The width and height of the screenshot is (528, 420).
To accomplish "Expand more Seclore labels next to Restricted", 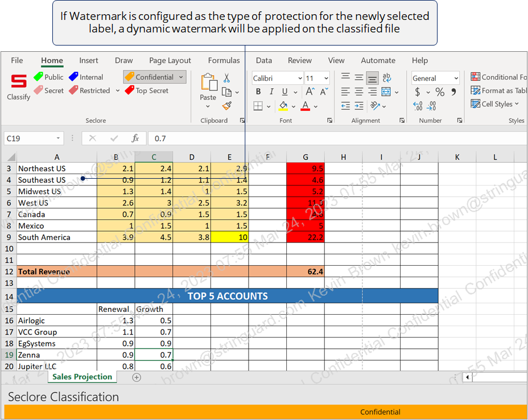I will [x=118, y=90].
